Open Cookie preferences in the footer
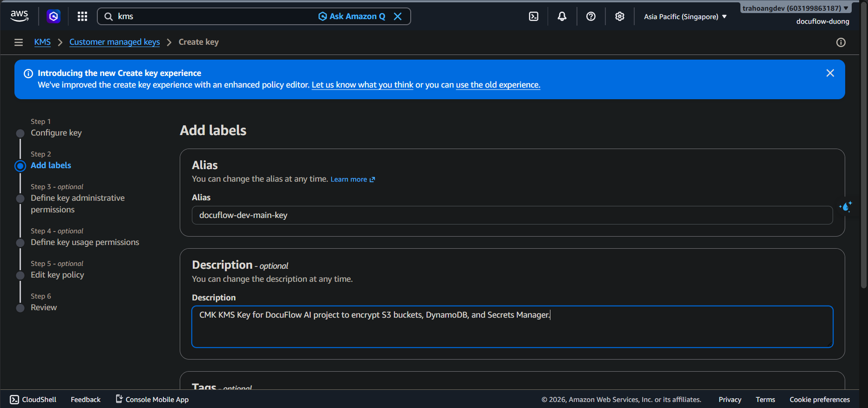868x408 pixels. 820,400
